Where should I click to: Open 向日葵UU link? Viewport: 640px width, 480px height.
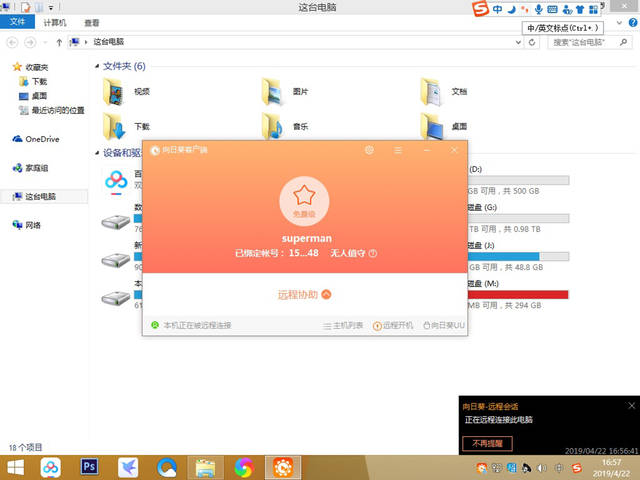[444, 325]
